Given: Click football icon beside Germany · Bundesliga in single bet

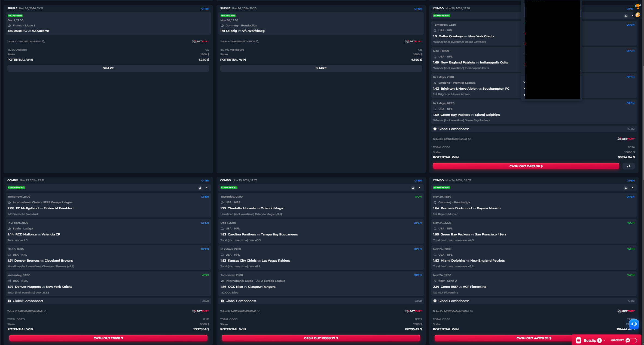Looking at the screenshot, I should [222, 26].
